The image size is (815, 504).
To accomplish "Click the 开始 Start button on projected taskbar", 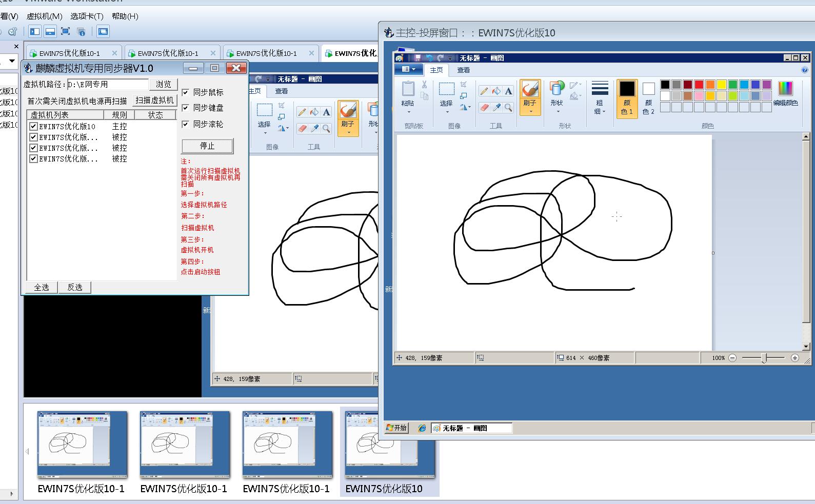I will pos(396,428).
